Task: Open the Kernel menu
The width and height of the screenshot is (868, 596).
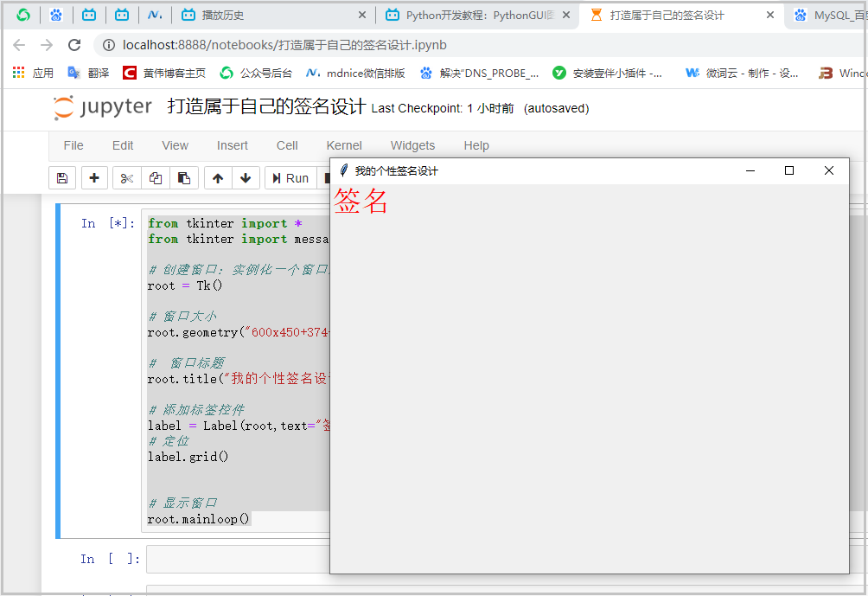Action: 344,145
